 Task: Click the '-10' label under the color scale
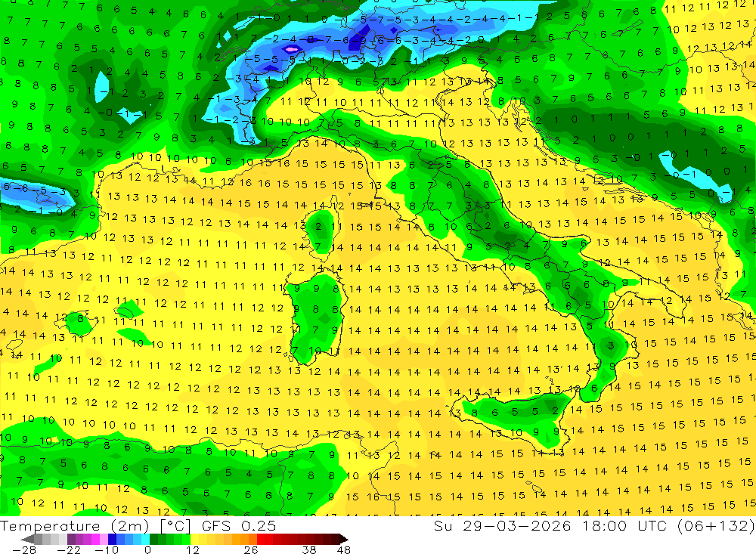[x=107, y=549]
